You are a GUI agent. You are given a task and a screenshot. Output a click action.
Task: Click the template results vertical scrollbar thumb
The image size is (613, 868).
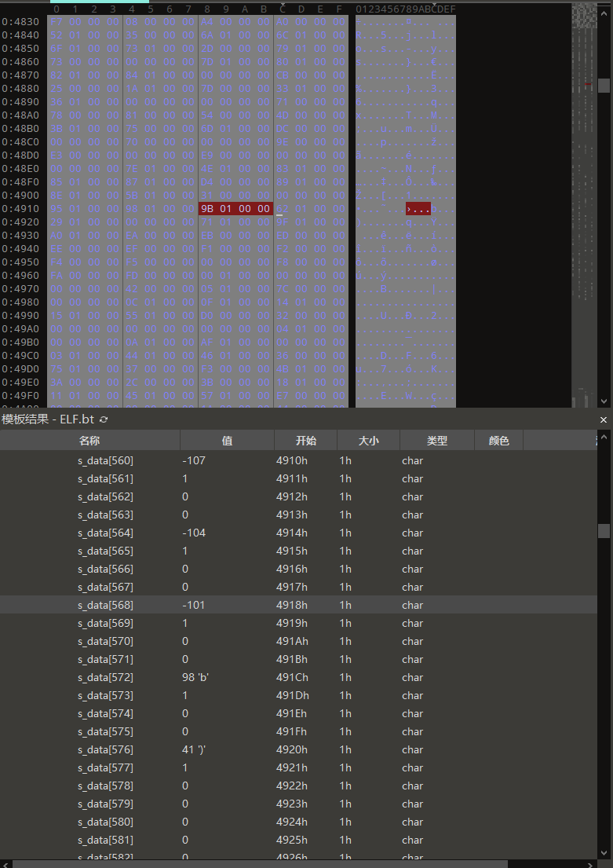(604, 531)
